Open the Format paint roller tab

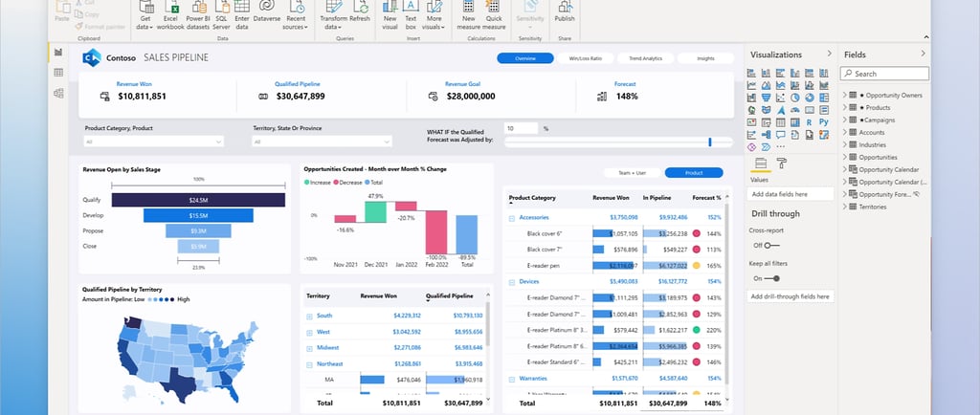781,164
